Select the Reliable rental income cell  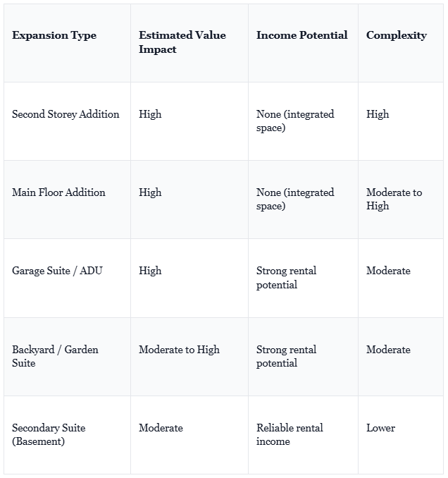(290, 434)
